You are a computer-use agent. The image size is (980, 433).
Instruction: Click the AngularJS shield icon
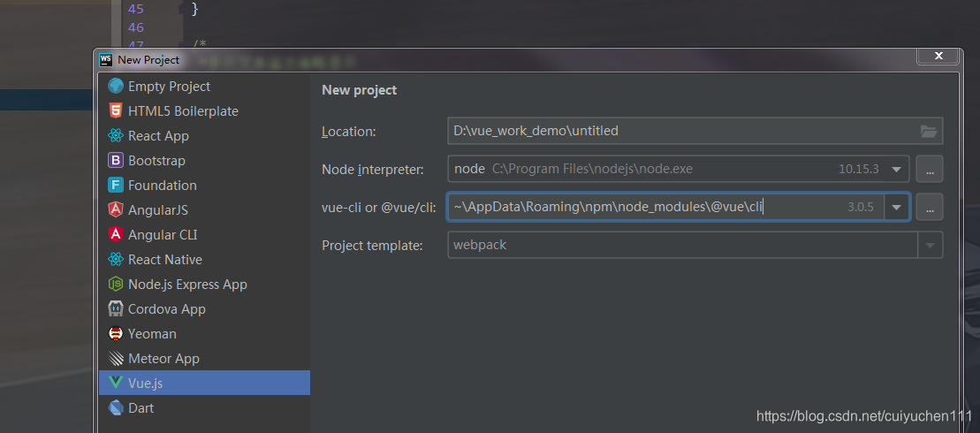pos(116,210)
